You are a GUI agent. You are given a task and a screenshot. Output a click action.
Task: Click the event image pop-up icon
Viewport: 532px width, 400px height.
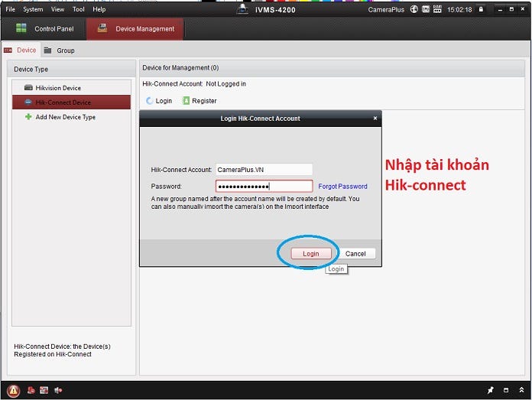tap(44, 390)
